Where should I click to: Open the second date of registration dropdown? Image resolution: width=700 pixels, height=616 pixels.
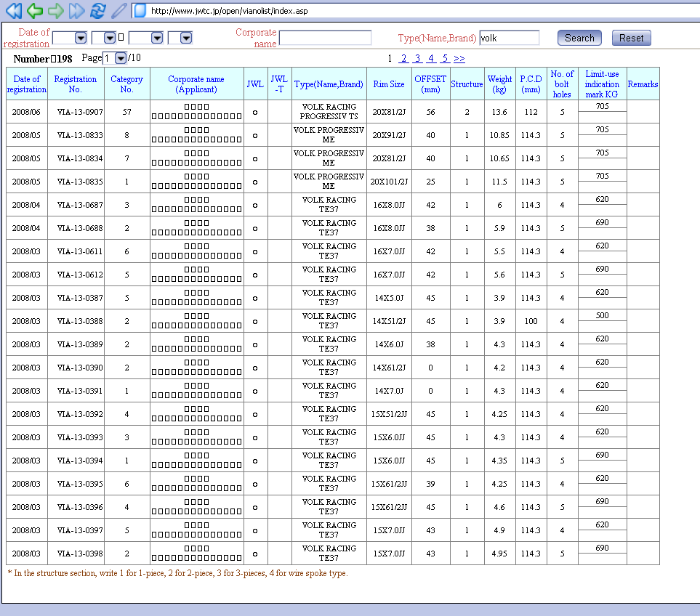pyautogui.click(x=110, y=38)
